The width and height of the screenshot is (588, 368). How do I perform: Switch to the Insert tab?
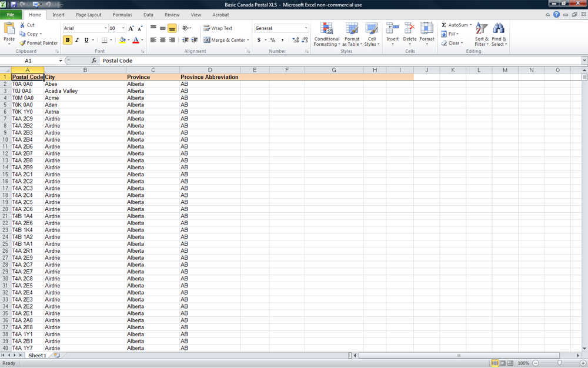(58, 15)
